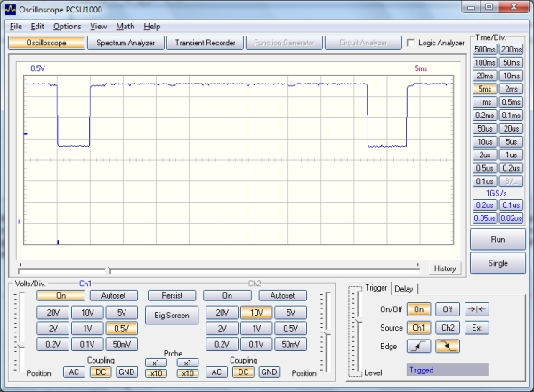
Task: Click the History button
Action: (445, 268)
